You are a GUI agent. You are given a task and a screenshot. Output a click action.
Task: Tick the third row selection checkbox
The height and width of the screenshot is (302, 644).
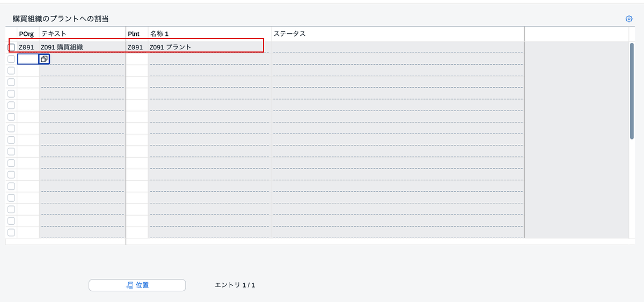[11, 70]
